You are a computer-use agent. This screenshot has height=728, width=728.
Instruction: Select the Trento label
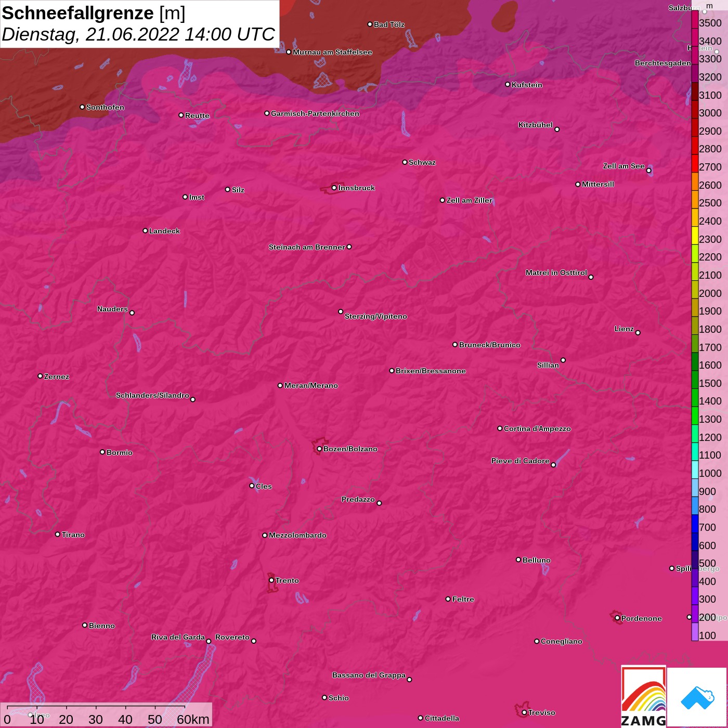pos(287,580)
